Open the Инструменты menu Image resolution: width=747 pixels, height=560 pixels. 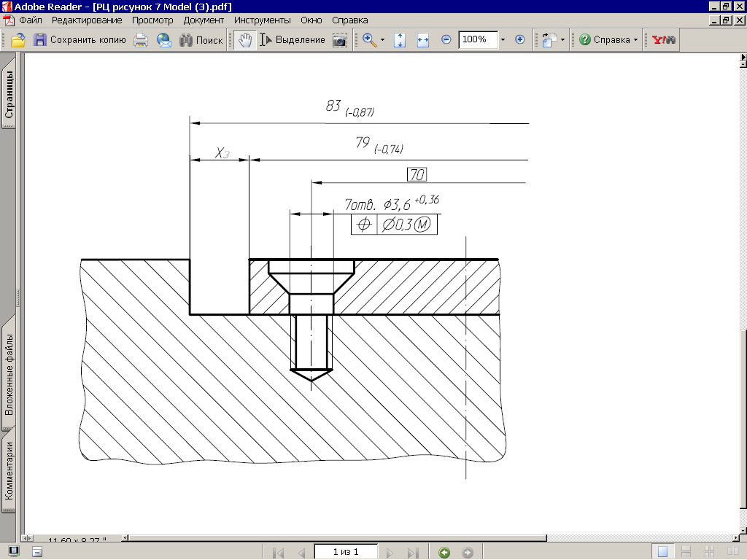click(262, 20)
